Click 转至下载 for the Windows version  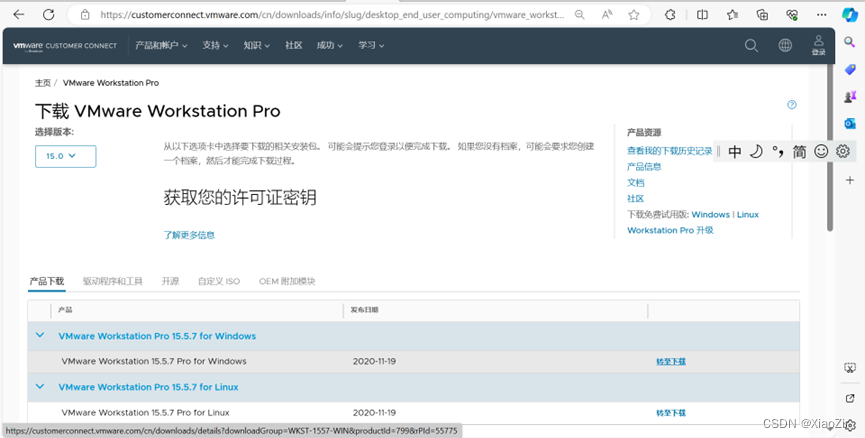[x=671, y=362]
